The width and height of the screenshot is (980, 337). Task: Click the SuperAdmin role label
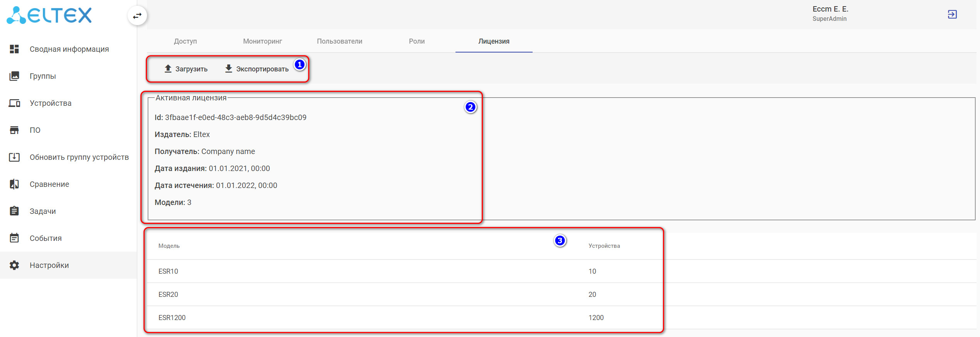[830, 19]
